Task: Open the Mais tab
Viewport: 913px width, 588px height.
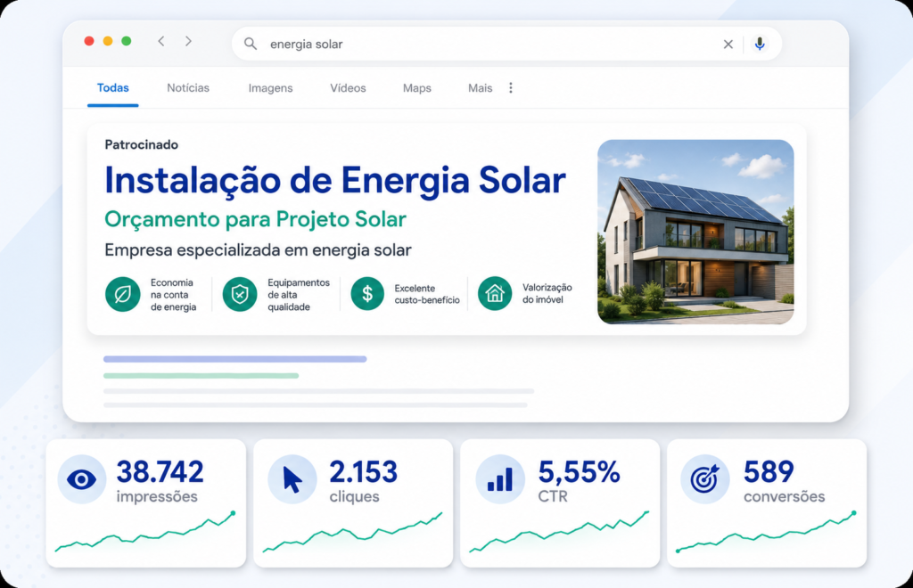Action: point(481,88)
